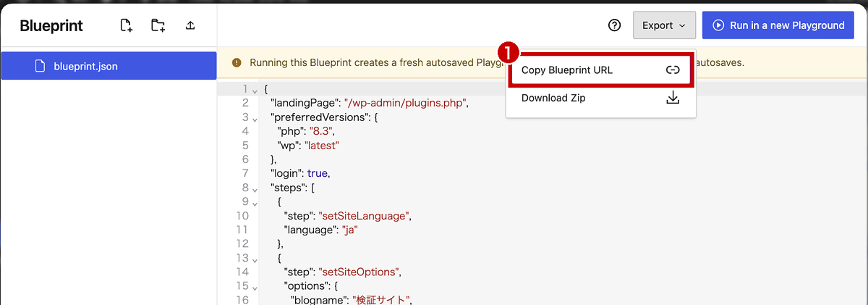Click the file icon next to blueprint.json
The width and height of the screenshot is (868, 305).
[41, 66]
